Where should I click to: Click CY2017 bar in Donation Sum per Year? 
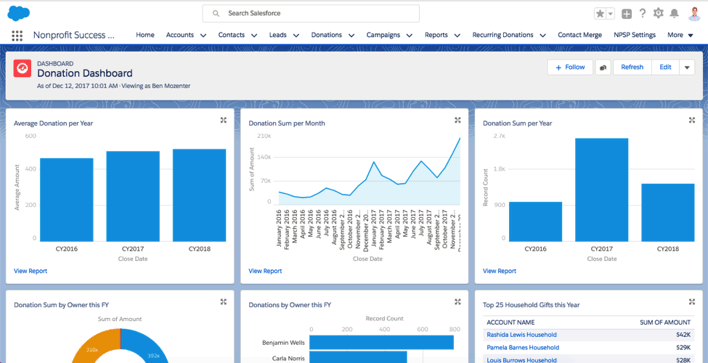point(601,190)
